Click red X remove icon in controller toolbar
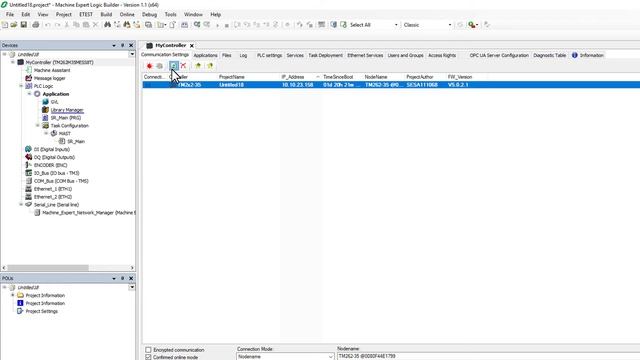Image resolution: width=640 pixels, height=360 pixels. (x=184, y=66)
